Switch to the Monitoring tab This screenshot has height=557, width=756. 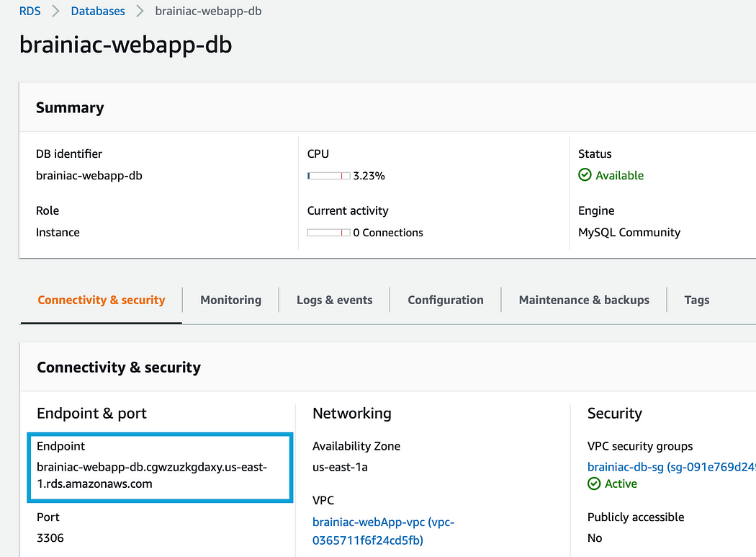tap(231, 300)
